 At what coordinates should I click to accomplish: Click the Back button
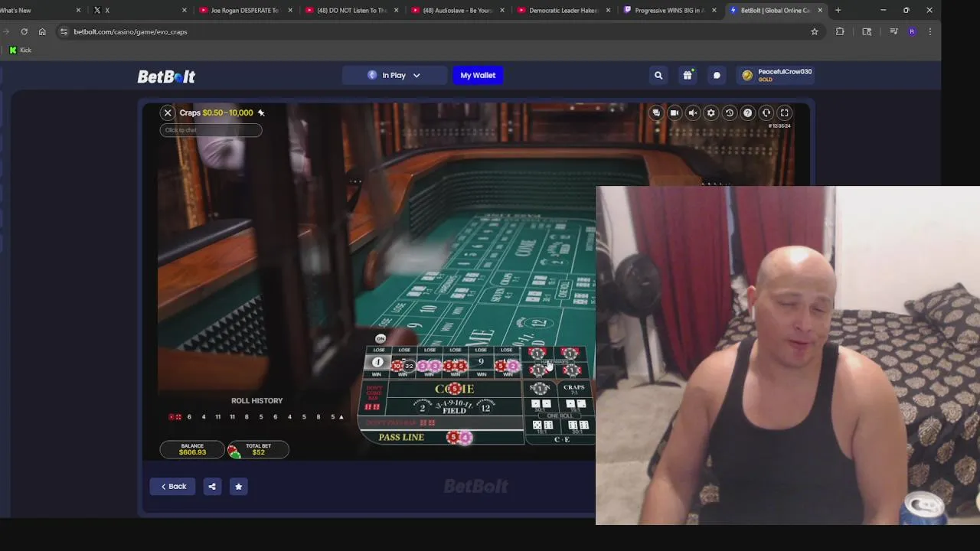[x=173, y=486]
